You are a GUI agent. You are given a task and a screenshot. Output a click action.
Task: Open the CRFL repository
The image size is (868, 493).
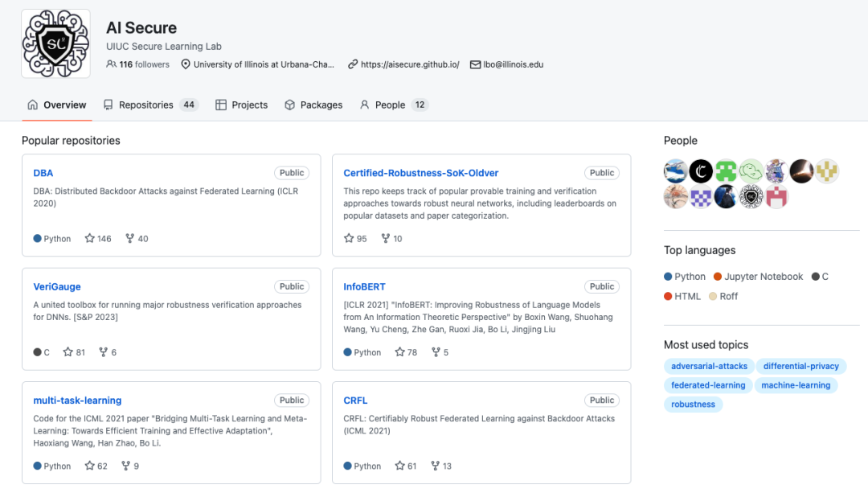(355, 400)
